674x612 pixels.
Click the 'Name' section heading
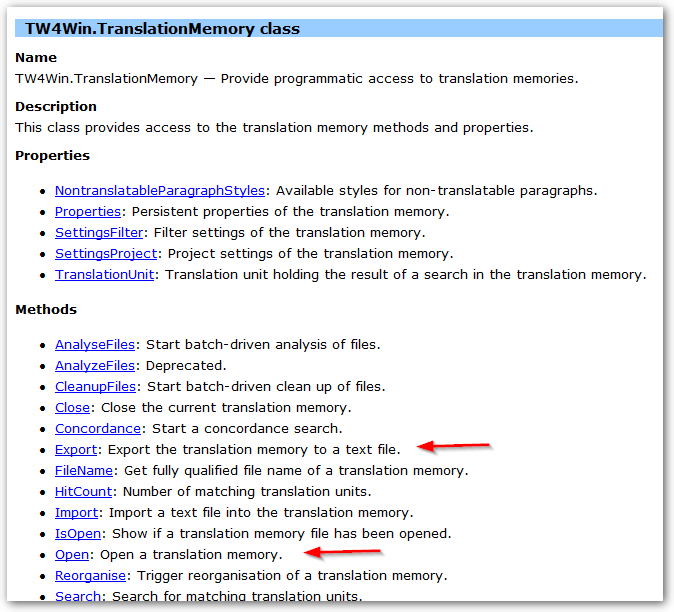[x=36, y=58]
